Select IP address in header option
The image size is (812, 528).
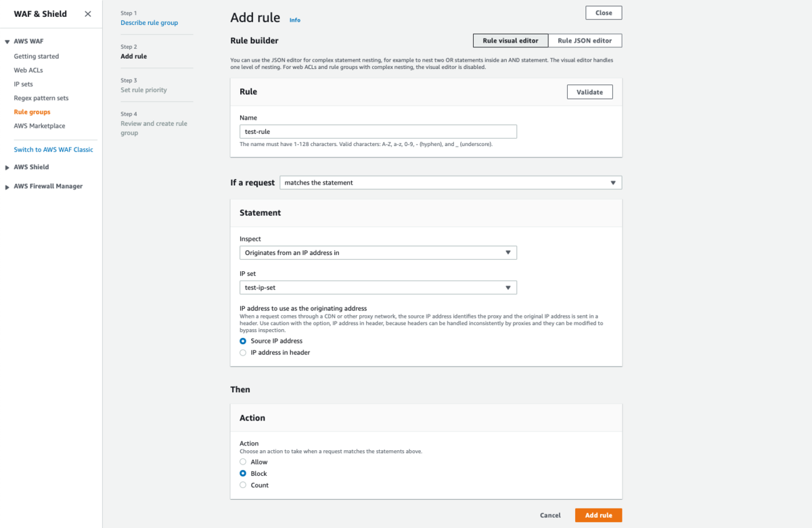(243, 353)
